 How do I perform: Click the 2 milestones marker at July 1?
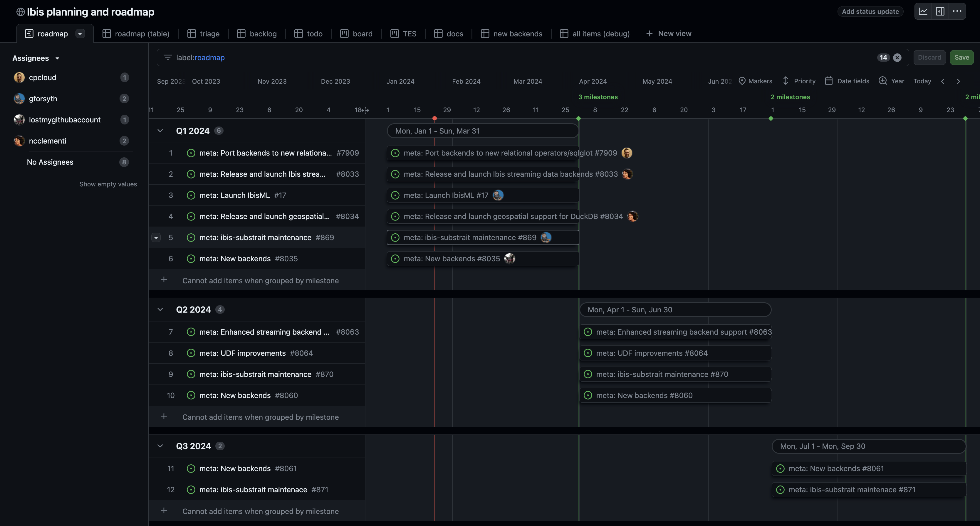[x=790, y=97]
